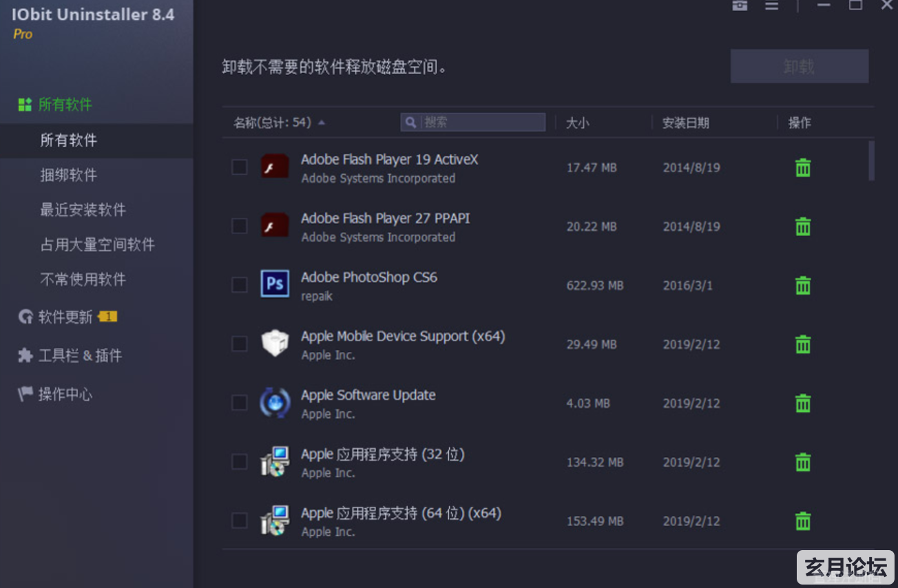Click the 29.49 MB size value
Image resolution: width=898 pixels, height=588 pixels.
[x=592, y=344]
